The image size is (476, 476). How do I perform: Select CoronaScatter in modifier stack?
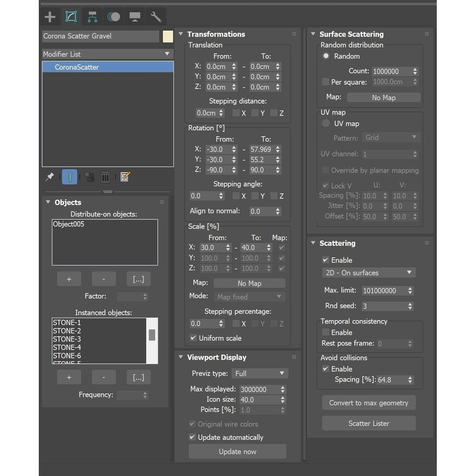pos(108,67)
